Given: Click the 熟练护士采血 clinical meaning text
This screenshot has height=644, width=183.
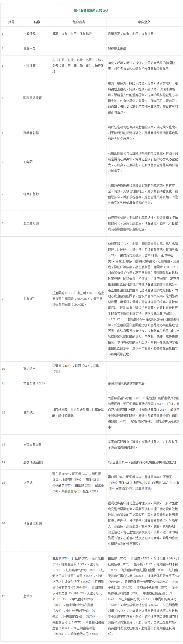Looking at the screenshot, I should point(117,48).
